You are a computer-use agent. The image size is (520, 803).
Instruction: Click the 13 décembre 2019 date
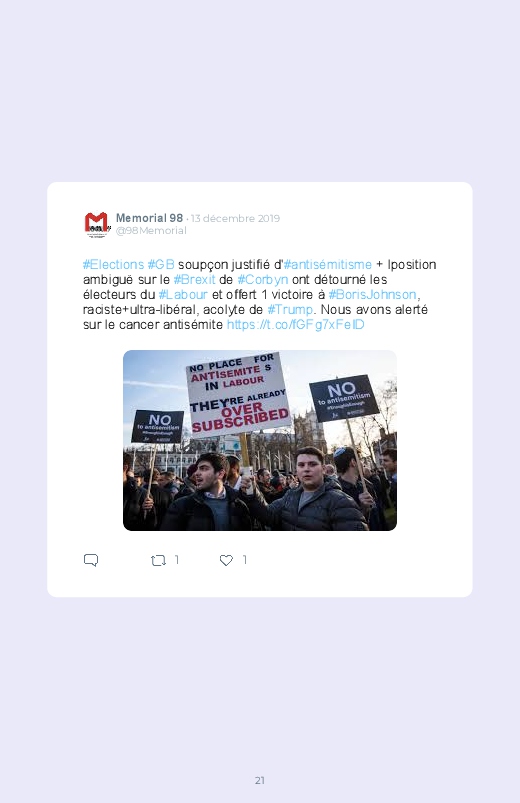pyautogui.click(x=236, y=219)
